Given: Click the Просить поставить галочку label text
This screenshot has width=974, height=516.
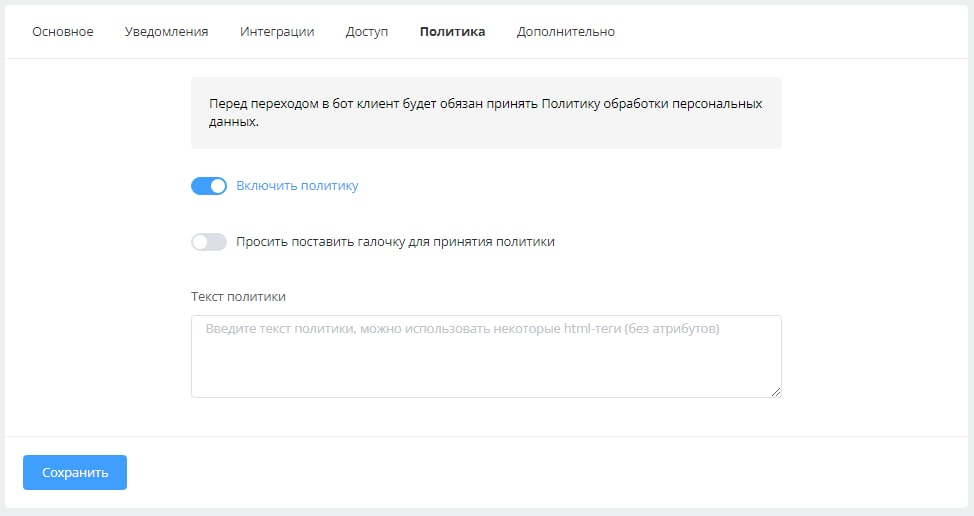Looking at the screenshot, I should point(395,242).
